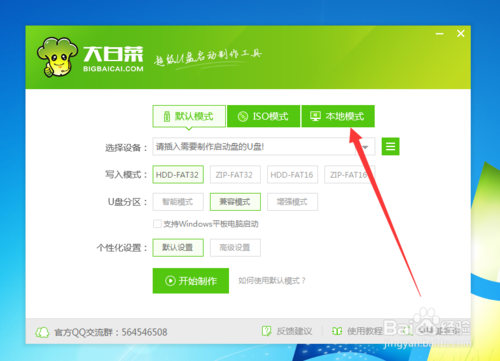Select HDD-FAT16 write mode
The width and height of the screenshot is (500, 361).
click(292, 175)
